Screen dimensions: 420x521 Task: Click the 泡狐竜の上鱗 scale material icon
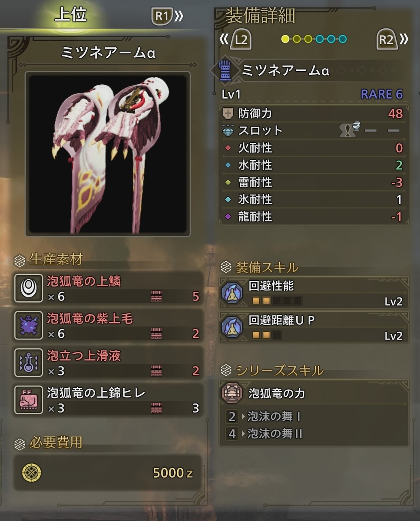point(29,288)
